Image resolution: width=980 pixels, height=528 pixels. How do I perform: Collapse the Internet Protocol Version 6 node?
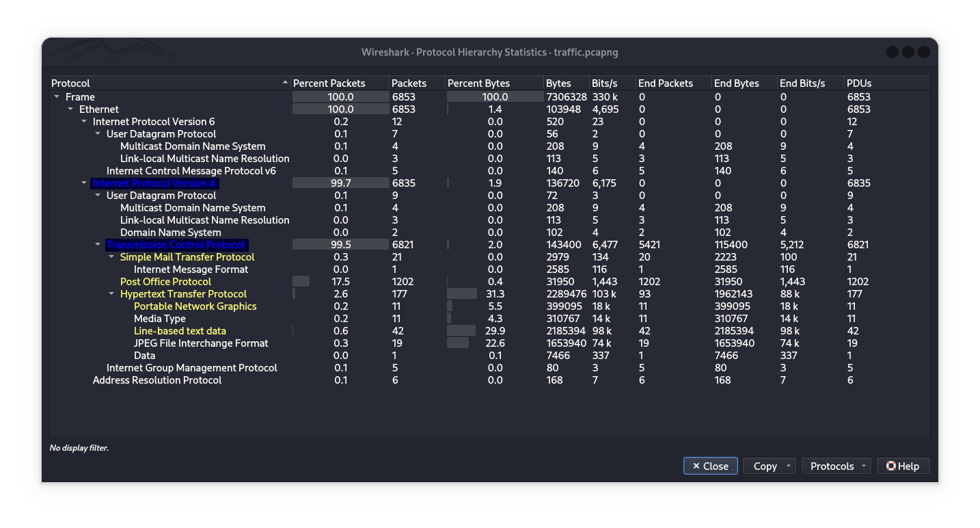pos(85,122)
